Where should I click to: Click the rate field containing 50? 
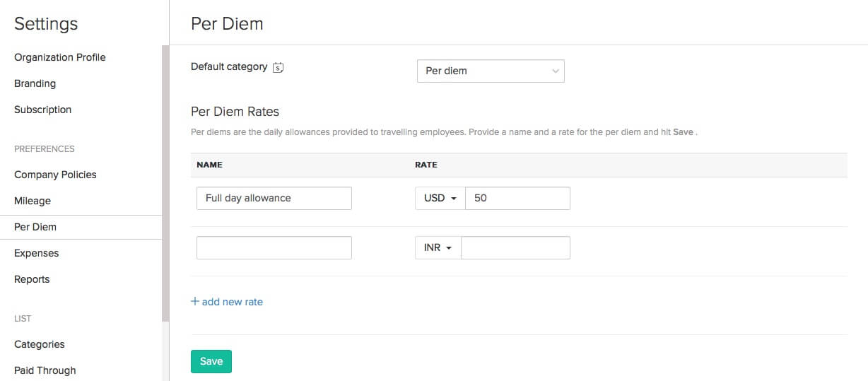(517, 198)
